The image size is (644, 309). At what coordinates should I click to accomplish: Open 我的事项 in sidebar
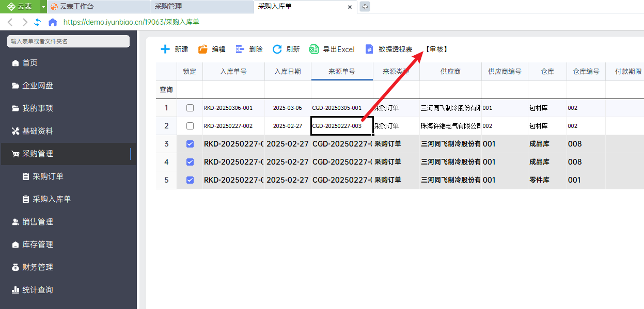pos(68,108)
